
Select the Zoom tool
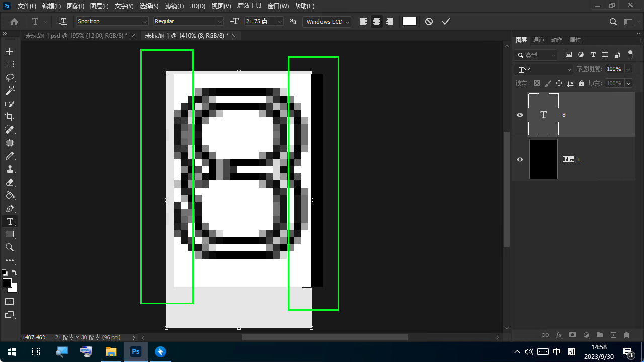coord(10,247)
